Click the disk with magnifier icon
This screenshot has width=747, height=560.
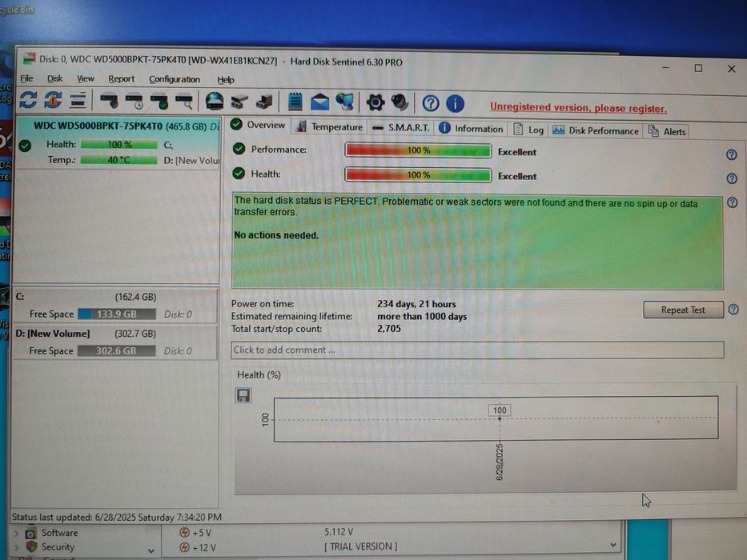(184, 102)
